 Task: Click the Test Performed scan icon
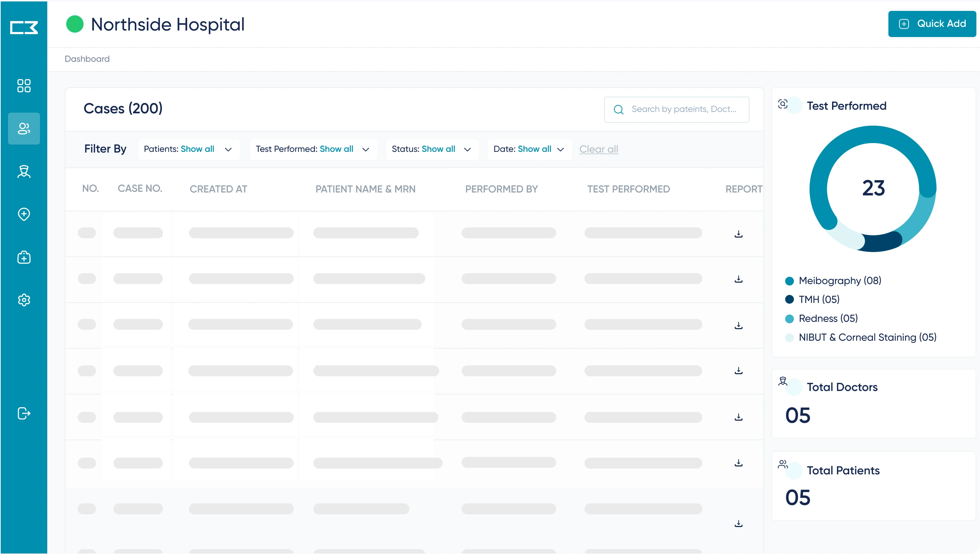pos(783,104)
